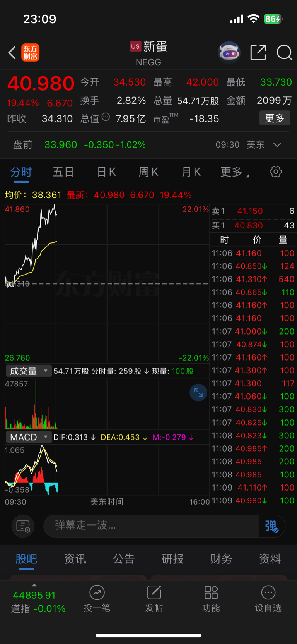Image resolution: width=297 pixels, height=644 pixels.
Task: Tap the 11:07 41.000 trade row
Action: [253, 331]
